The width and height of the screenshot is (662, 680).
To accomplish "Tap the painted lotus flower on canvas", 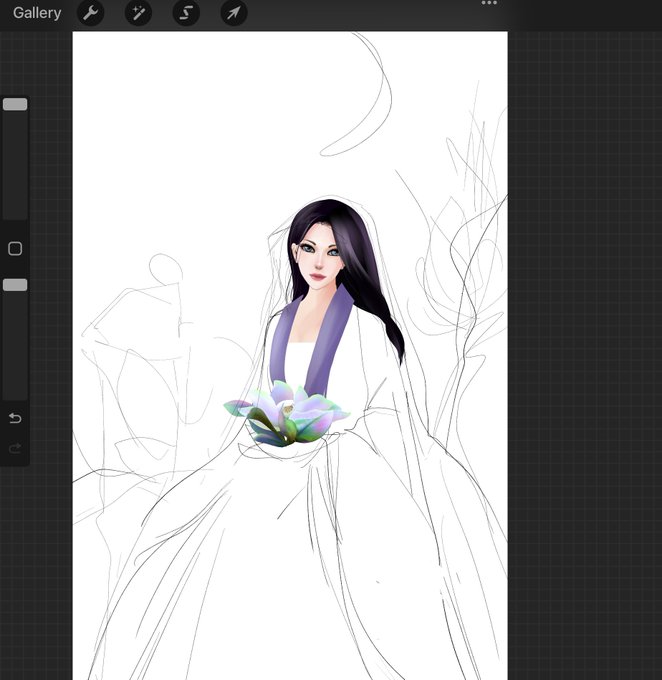I will [286, 414].
